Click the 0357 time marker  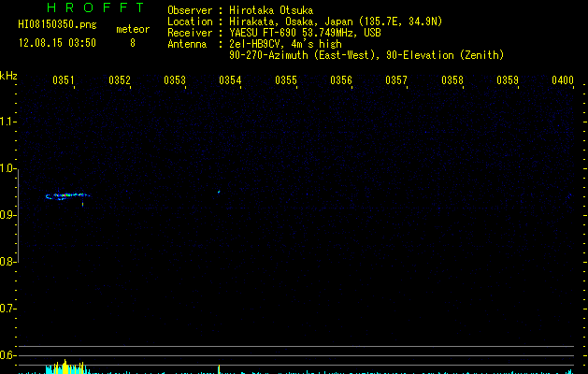click(396, 80)
